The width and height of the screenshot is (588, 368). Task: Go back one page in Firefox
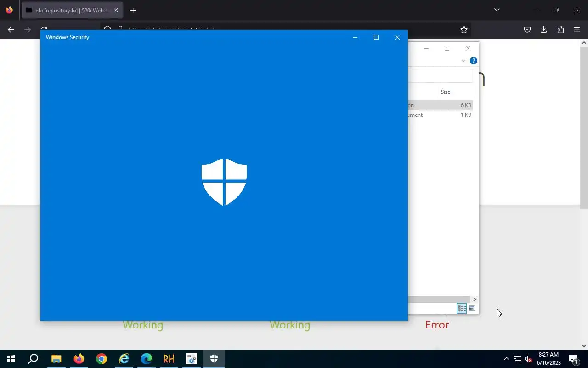point(11,29)
